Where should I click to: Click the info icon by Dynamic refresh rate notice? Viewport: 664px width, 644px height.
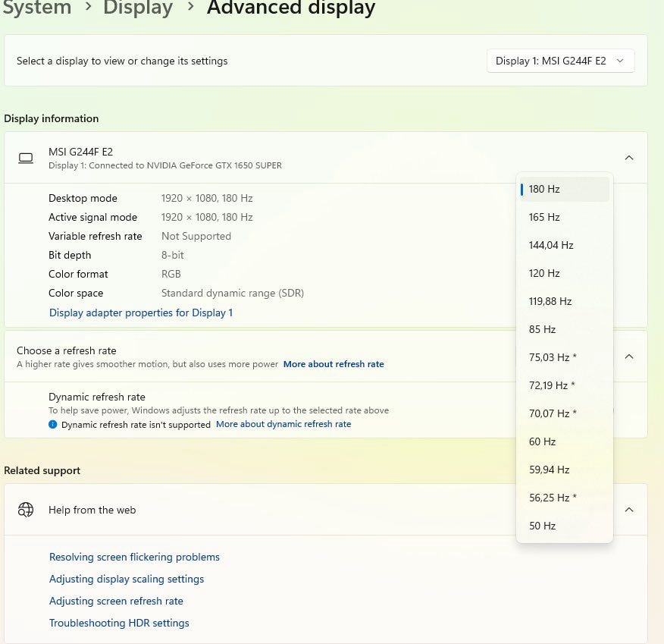pyautogui.click(x=52, y=425)
